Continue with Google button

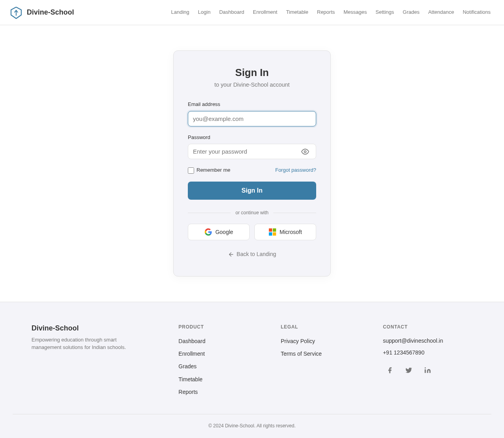tap(219, 232)
